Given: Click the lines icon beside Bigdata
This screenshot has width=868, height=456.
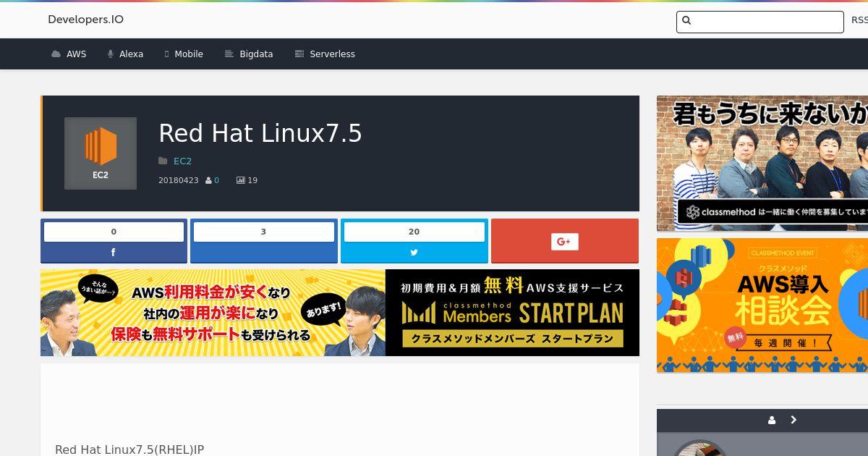Looking at the screenshot, I should [x=229, y=54].
